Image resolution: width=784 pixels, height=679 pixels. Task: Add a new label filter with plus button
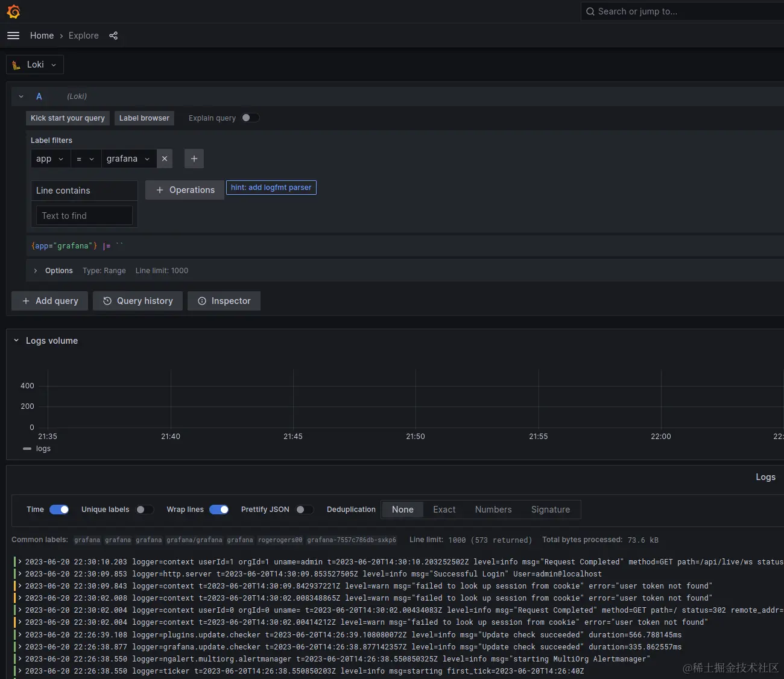click(194, 159)
